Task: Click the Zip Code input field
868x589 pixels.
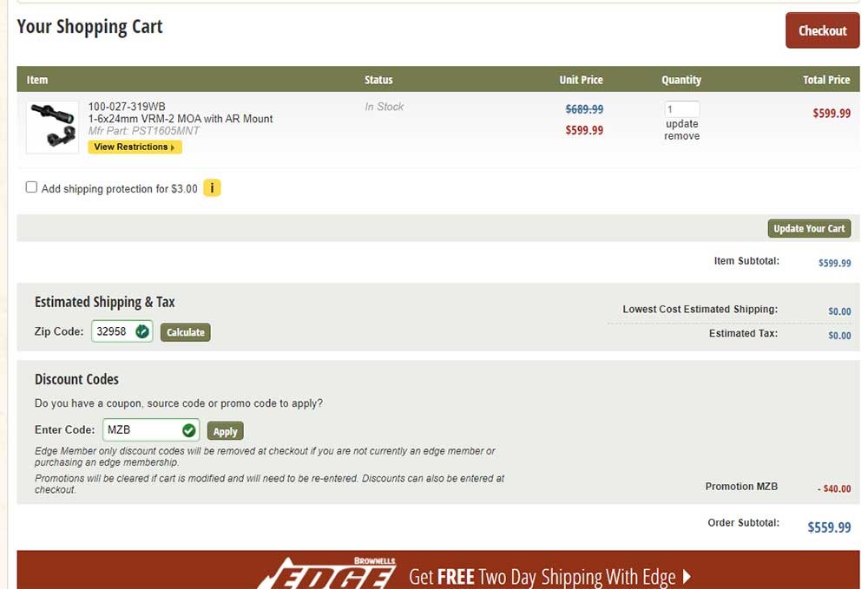Action: click(x=113, y=331)
